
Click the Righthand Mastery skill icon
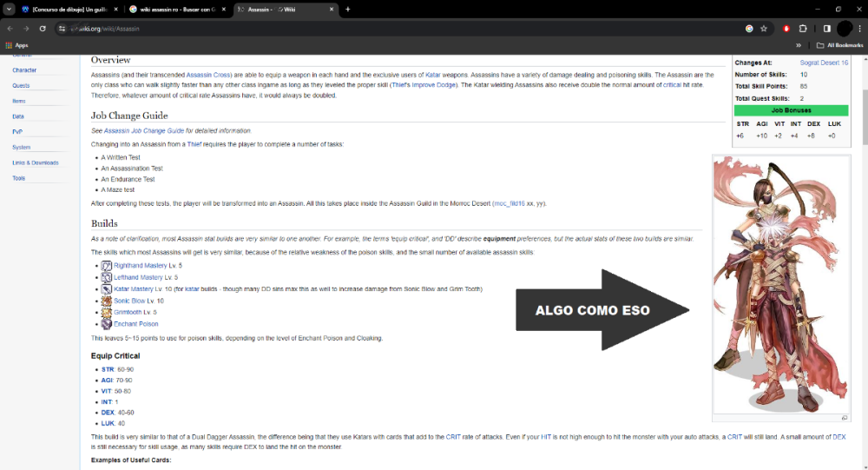point(107,266)
